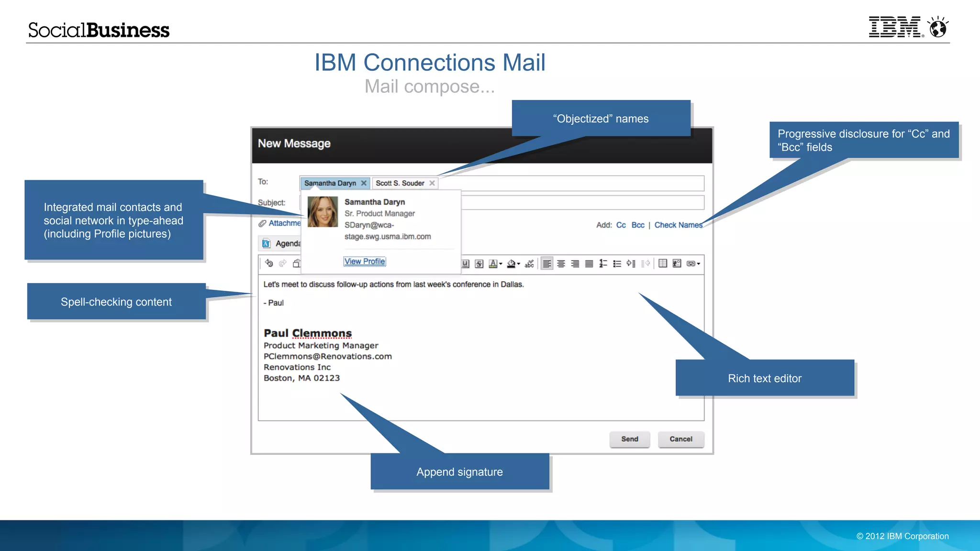Add a Bcc field
The width and height of the screenshot is (980, 551).
tap(638, 225)
